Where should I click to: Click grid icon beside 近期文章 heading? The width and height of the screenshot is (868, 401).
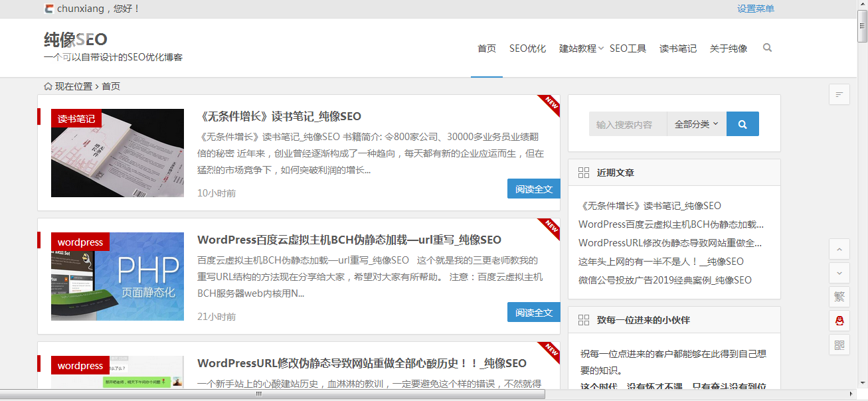coord(584,173)
